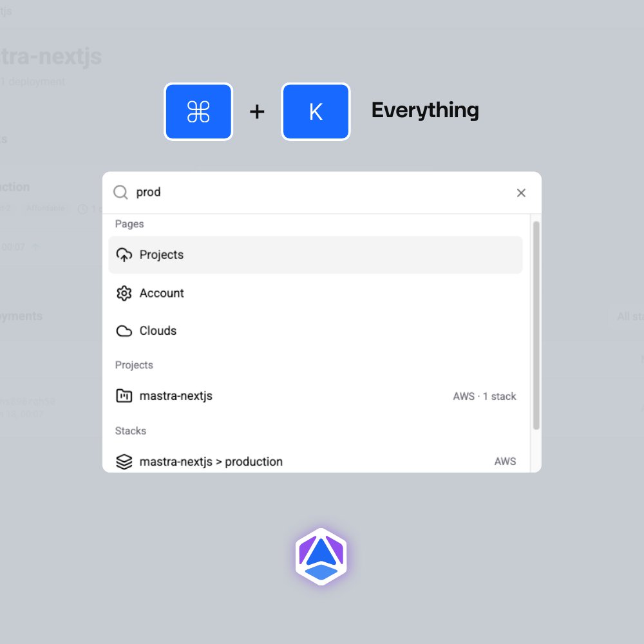The image size is (644, 644).
Task: Select the mastra-nextjs project result
Action: (x=315, y=396)
